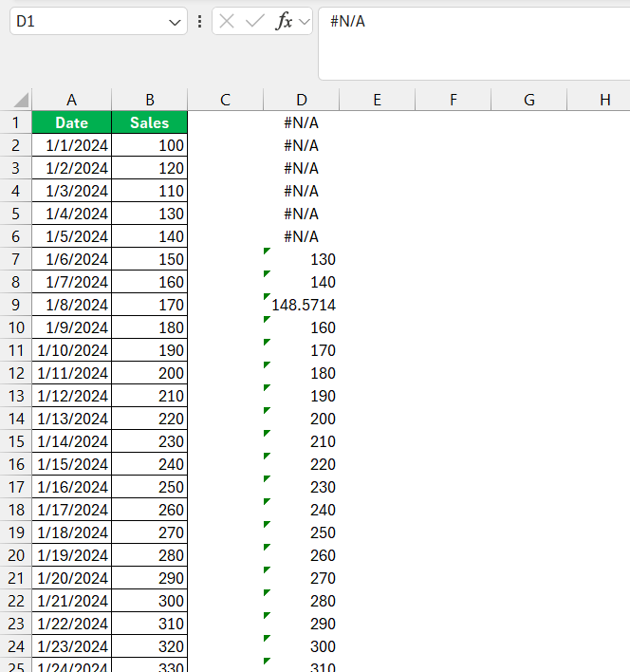
Task: Select column F header
Action: click(x=454, y=100)
